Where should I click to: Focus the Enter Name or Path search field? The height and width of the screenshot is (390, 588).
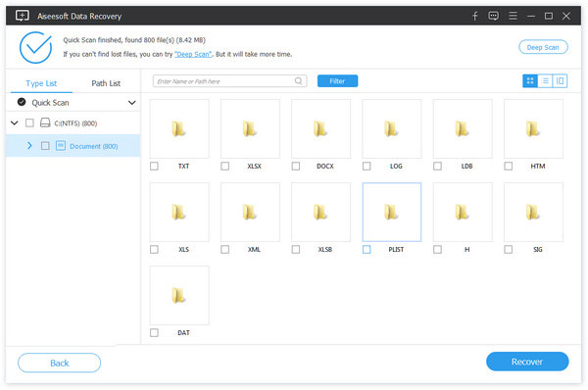tap(230, 81)
